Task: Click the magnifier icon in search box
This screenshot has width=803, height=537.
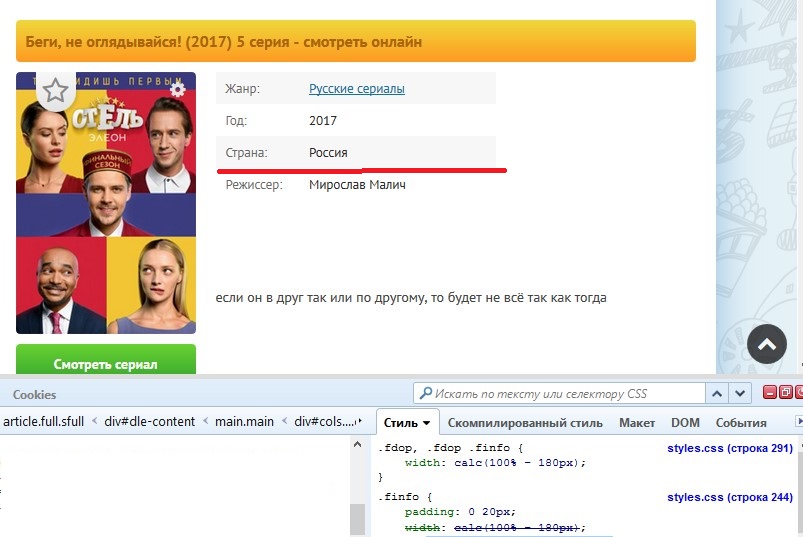Action: pos(426,393)
